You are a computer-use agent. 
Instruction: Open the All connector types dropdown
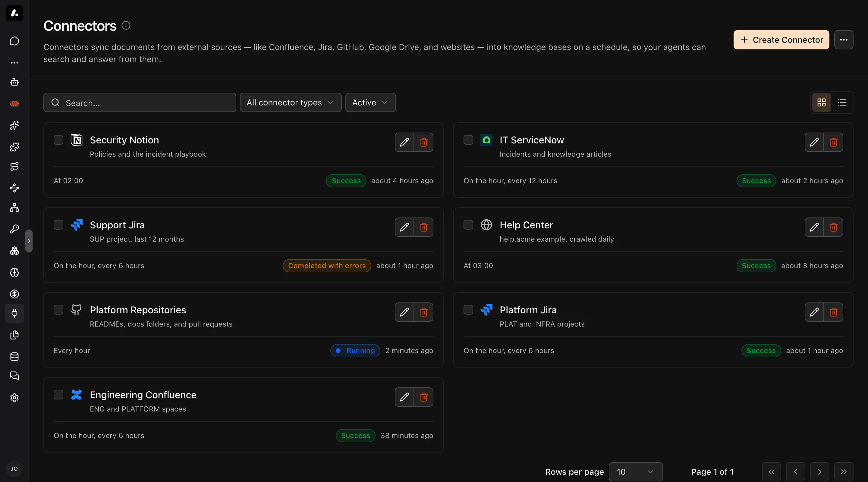point(291,102)
